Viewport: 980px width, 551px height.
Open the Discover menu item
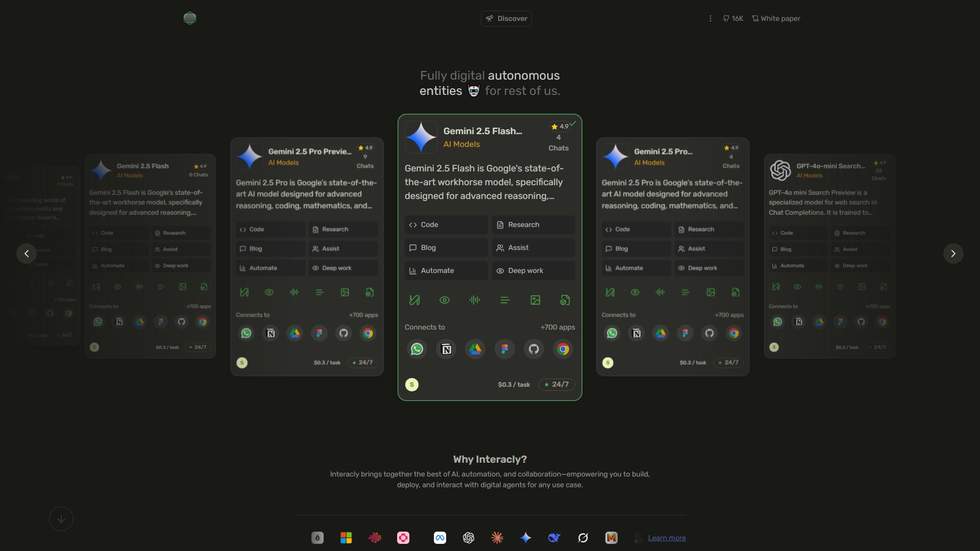pyautogui.click(x=506, y=18)
